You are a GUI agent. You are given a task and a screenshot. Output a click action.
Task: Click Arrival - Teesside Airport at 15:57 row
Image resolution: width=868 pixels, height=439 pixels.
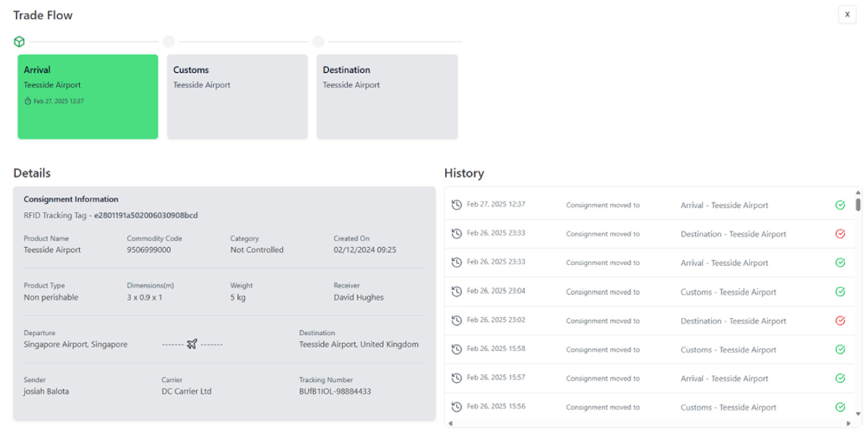tap(724, 379)
